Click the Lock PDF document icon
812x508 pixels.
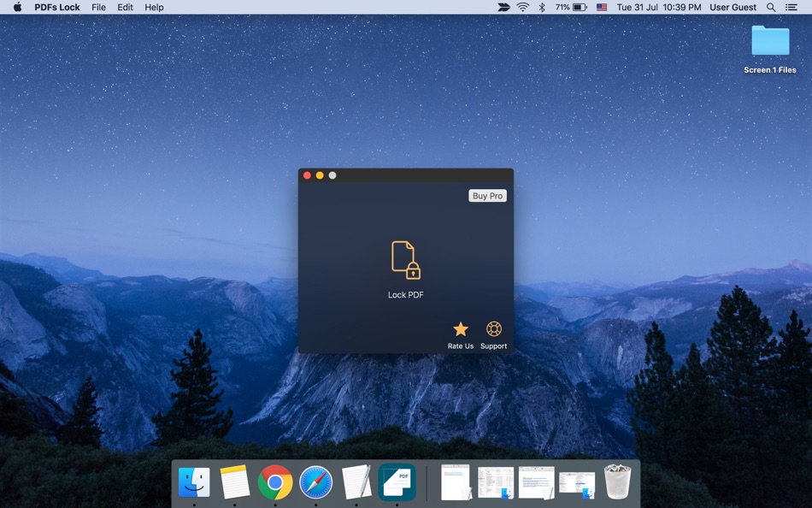pos(405,260)
